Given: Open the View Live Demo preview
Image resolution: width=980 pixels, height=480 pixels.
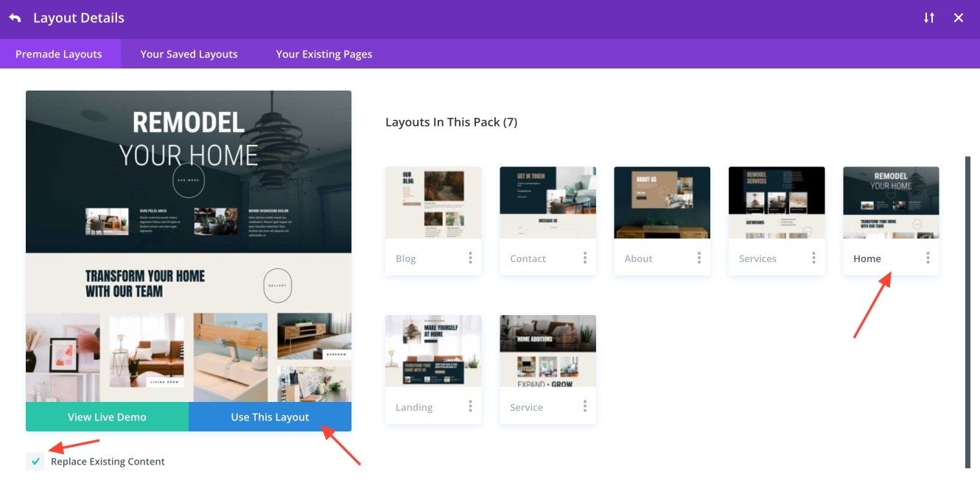Looking at the screenshot, I should (107, 416).
